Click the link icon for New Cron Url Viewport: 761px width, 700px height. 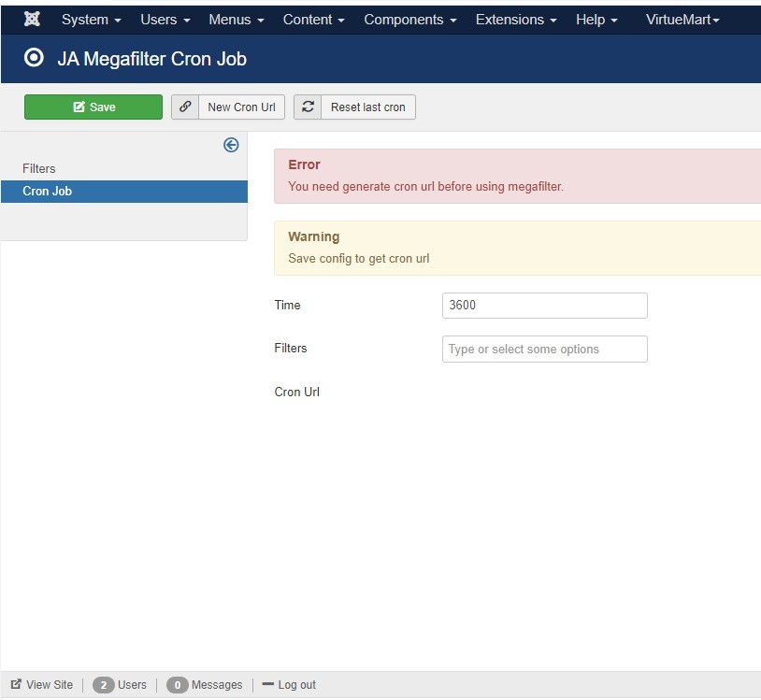coord(185,107)
